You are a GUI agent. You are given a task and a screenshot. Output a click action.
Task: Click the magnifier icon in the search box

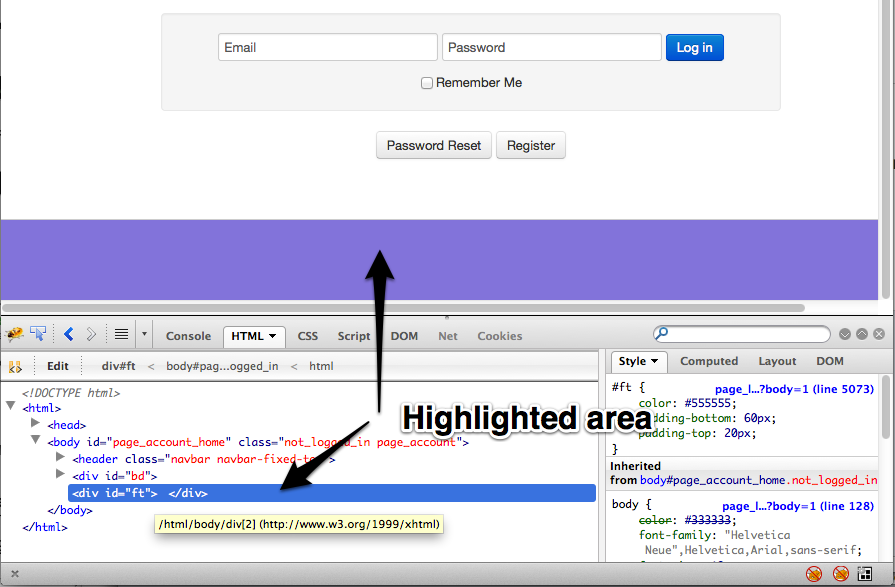pos(662,333)
